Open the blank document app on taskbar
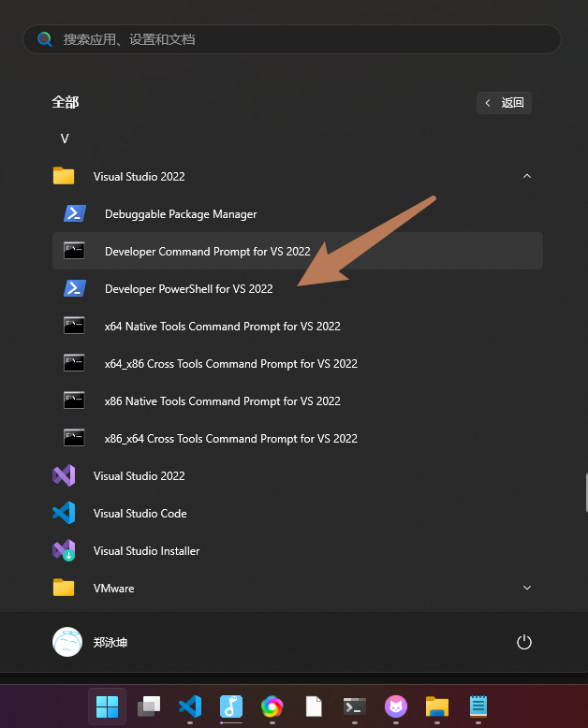 [314, 706]
